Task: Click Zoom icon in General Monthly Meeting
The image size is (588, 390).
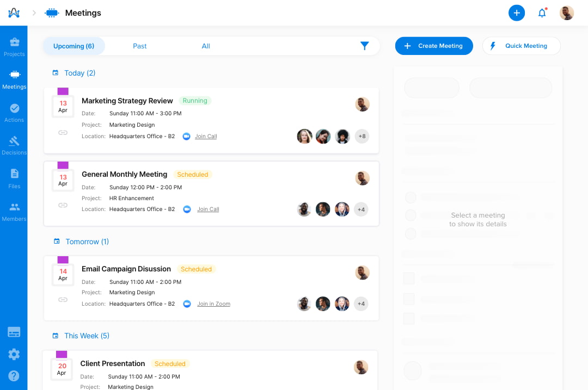Action: click(x=187, y=209)
